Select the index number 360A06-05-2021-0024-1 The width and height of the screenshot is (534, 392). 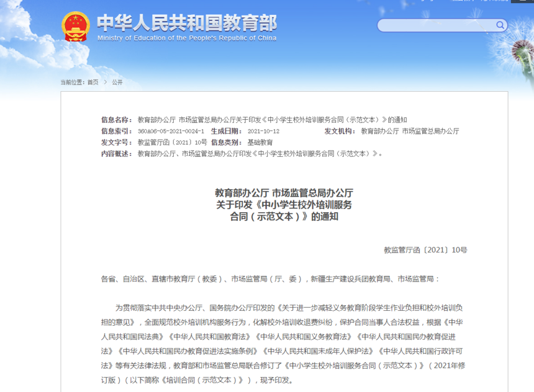click(171, 131)
